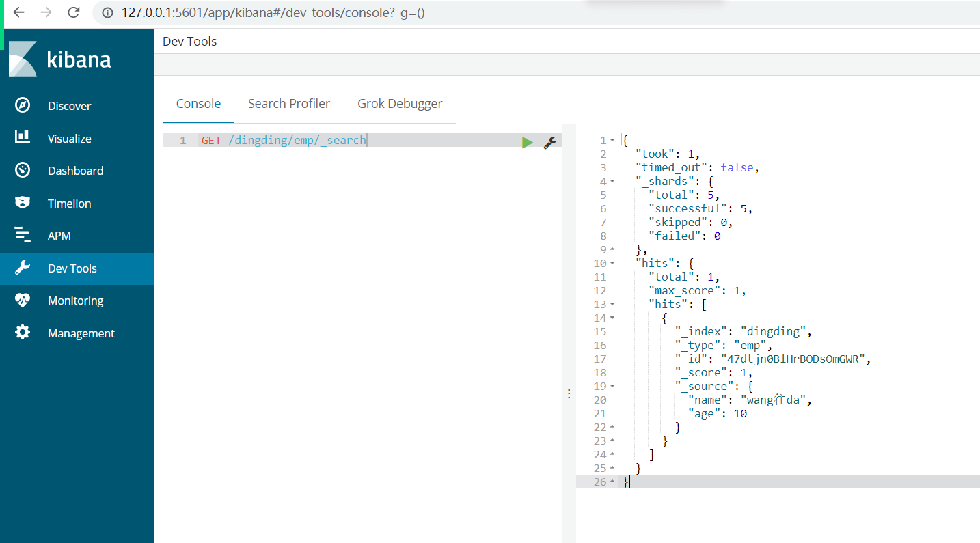Viewport: 980px width, 543px height.
Task: Run the request with green play icon
Action: click(527, 142)
